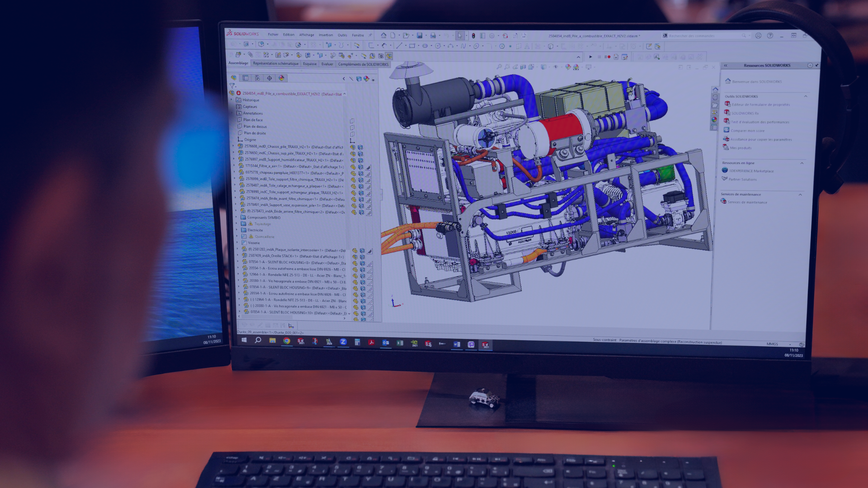Open the FeatureManager design tree tab
This screenshot has height=488, width=868.
coord(234,78)
